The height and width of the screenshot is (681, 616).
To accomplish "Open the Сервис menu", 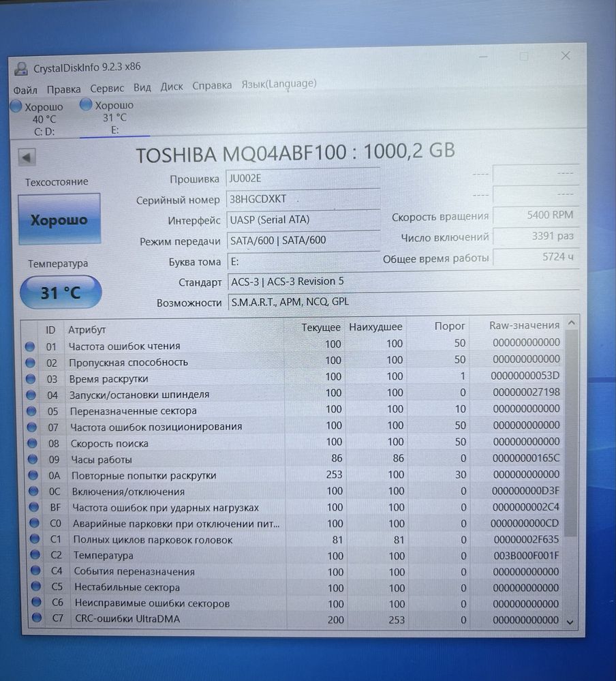I will (107, 88).
